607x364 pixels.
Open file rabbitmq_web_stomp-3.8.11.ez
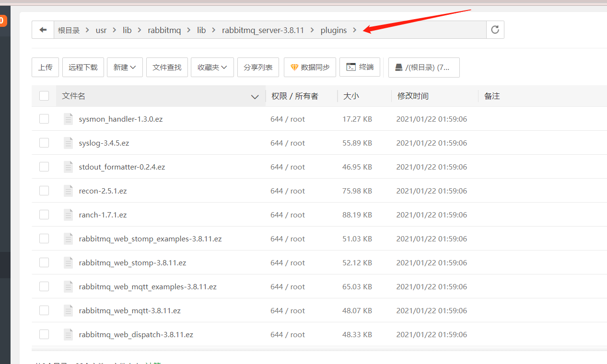132,262
